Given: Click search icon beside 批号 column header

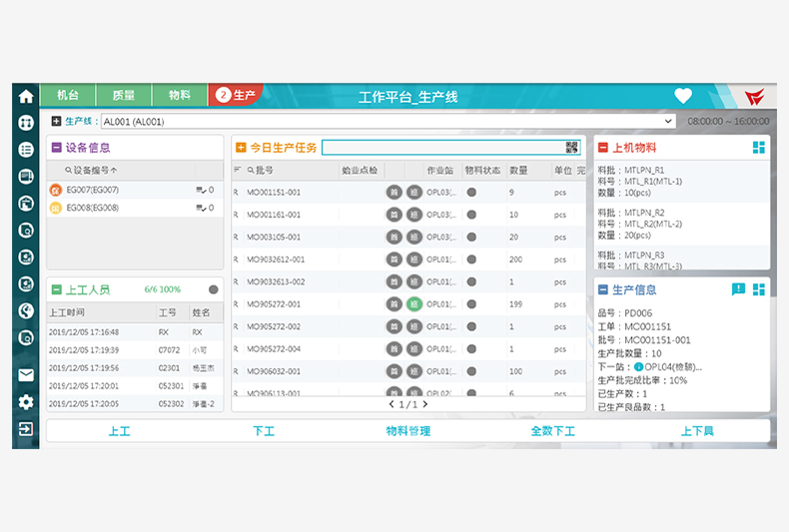Looking at the screenshot, I should click(251, 170).
